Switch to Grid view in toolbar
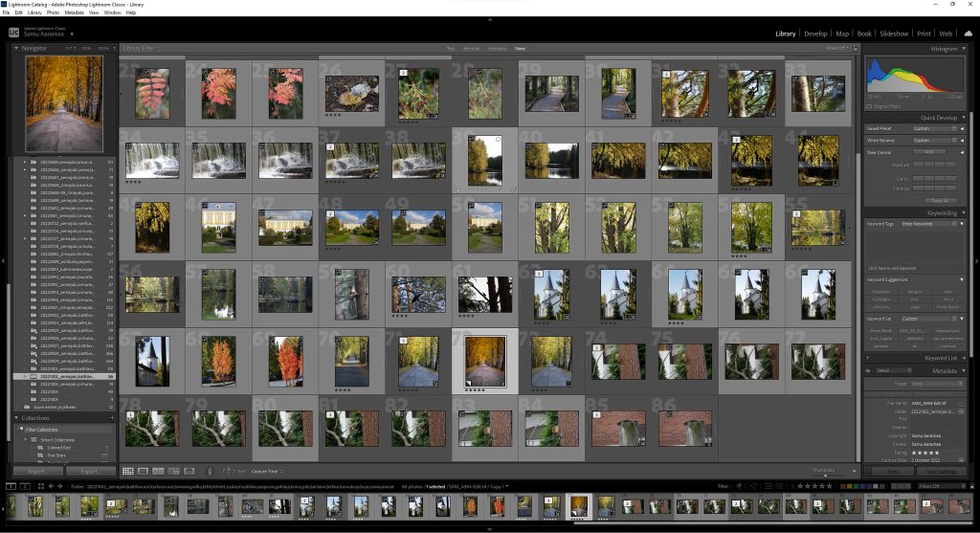This screenshot has width=980, height=533. pos(127,471)
